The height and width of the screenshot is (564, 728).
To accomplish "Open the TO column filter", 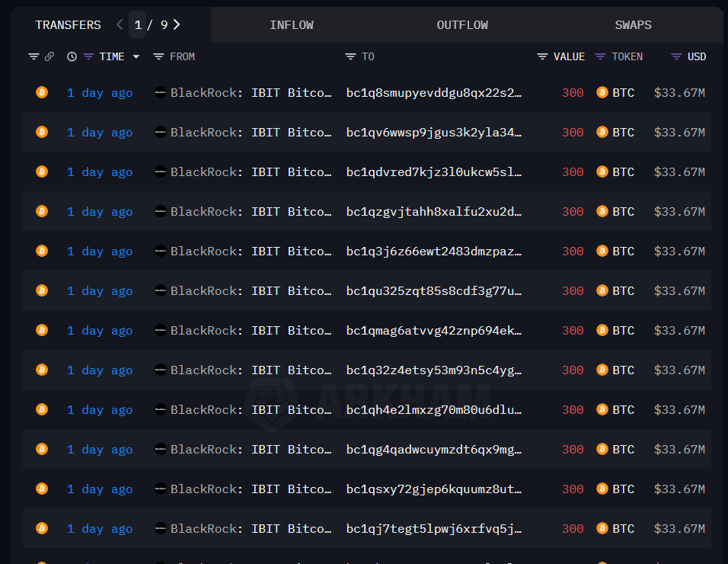I will click(x=350, y=56).
